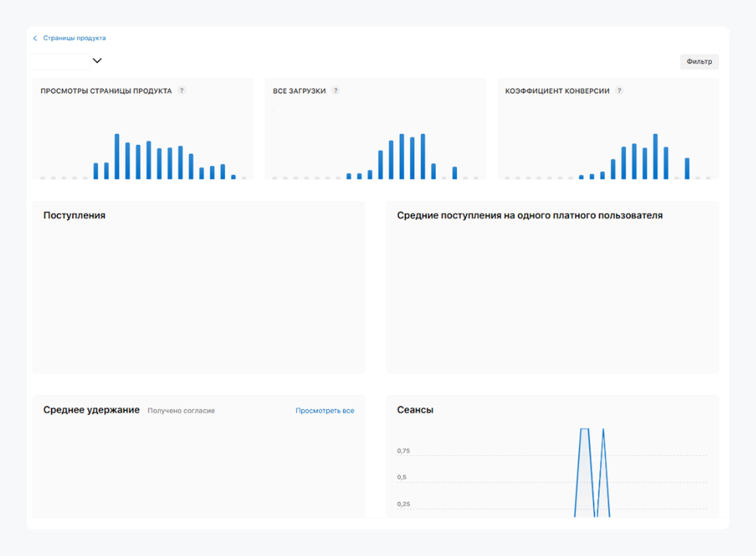
Task: Click the flat-topped peak in Сеансы chart
Action: pos(585,429)
